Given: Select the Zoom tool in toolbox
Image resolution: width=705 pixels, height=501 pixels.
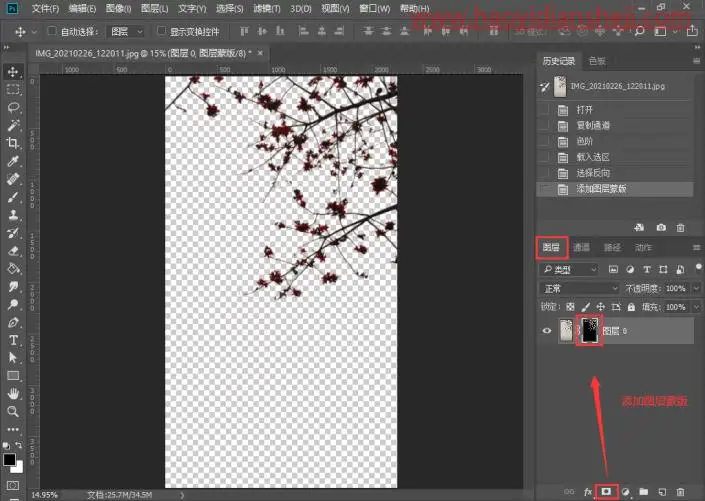Looking at the screenshot, I should [x=13, y=412].
